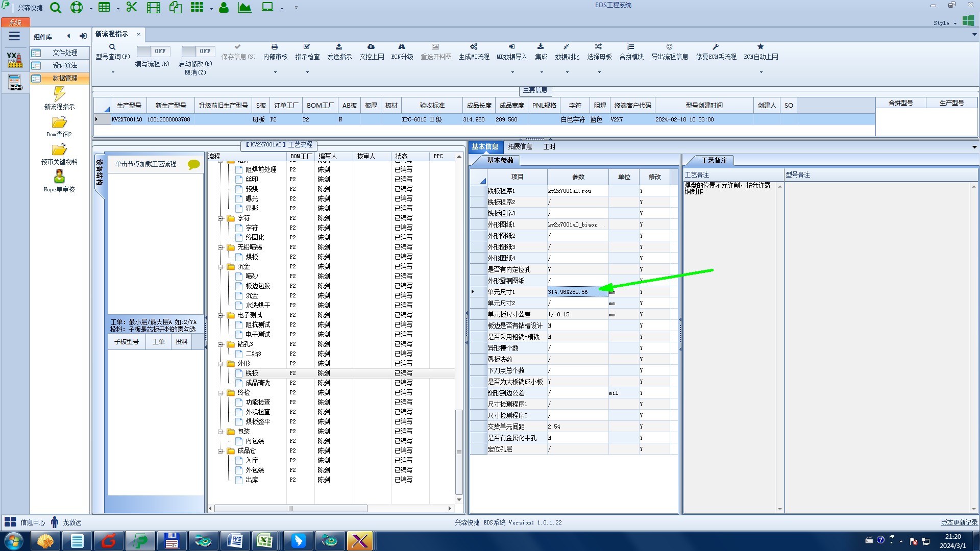This screenshot has height=551, width=980.
Task: Collapse the 电子测试 tree folder
Action: 221,315
